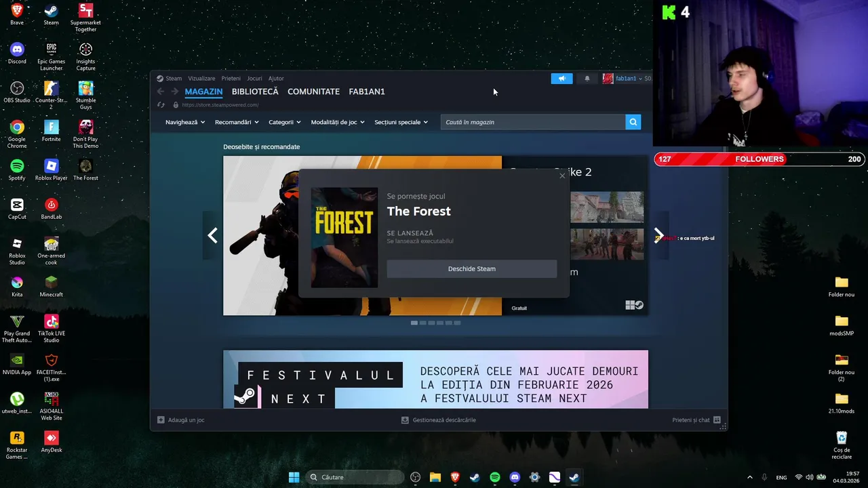868x488 pixels.
Task: Expand Categorii dropdown
Action: click(285, 122)
